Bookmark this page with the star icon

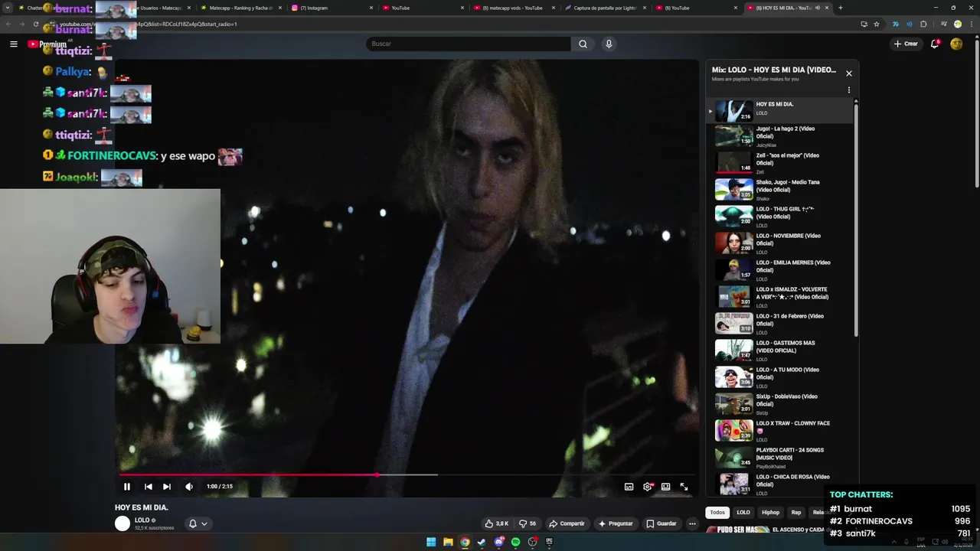(877, 24)
